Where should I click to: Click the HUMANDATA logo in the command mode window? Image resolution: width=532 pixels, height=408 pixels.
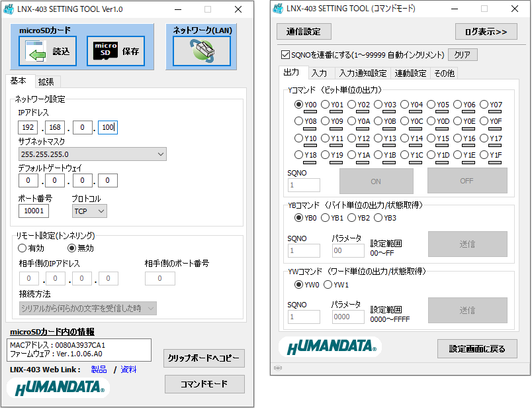coord(328,348)
